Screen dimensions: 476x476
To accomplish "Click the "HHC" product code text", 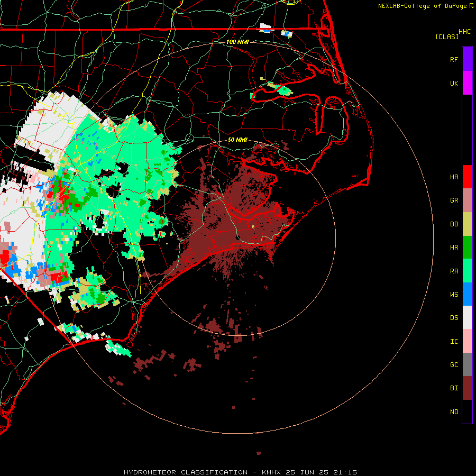I will coord(464,32).
